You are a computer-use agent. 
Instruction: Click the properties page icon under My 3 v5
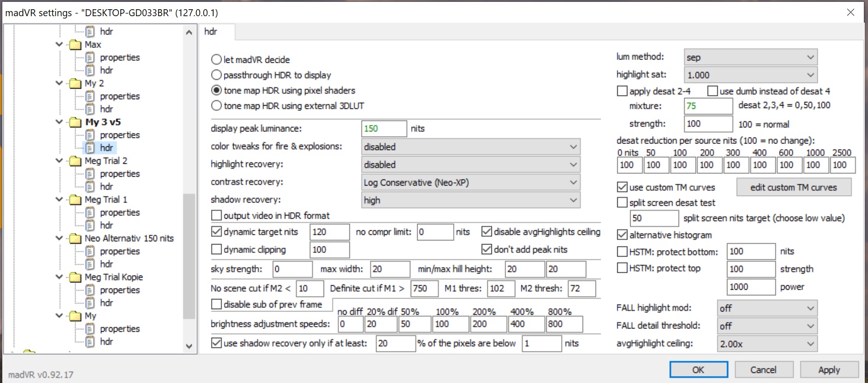click(x=90, y=135)
